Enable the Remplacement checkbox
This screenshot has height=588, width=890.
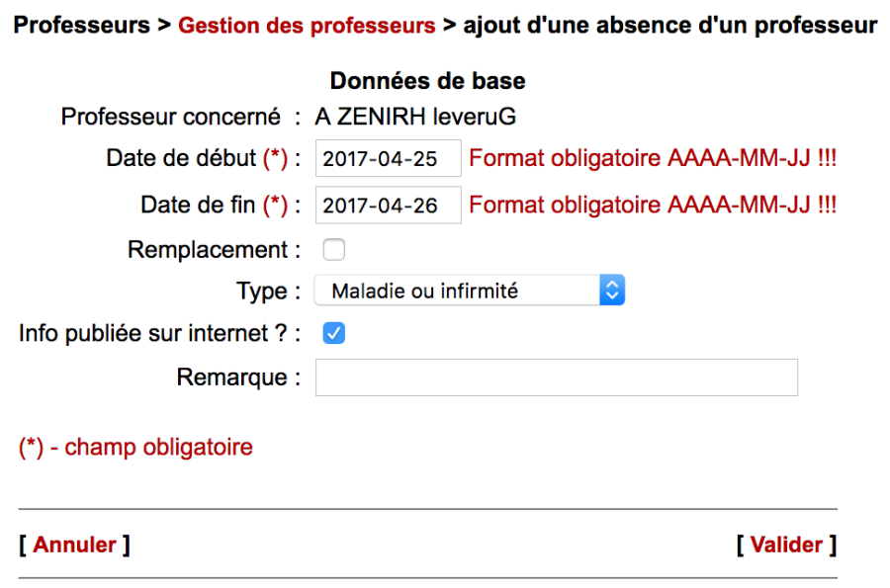coord(333,249)
